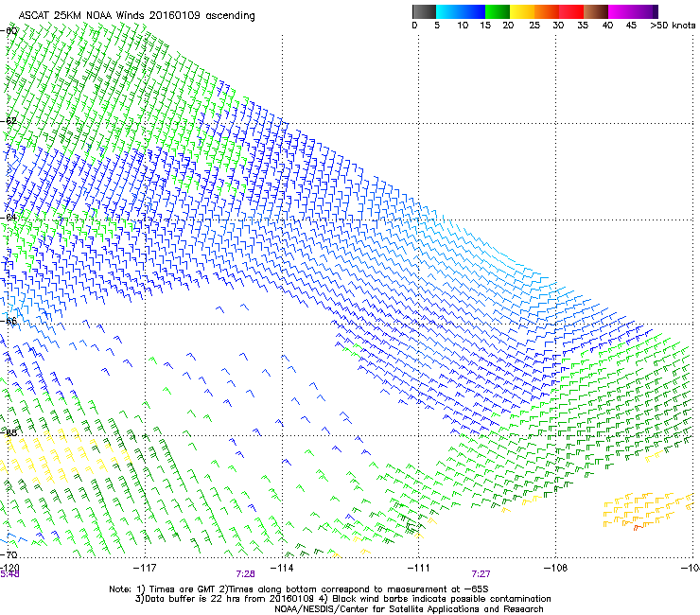The height and width of the screenshot is (615, 700).
Task: Click the '15' label under the color bar
Action: 485,26
